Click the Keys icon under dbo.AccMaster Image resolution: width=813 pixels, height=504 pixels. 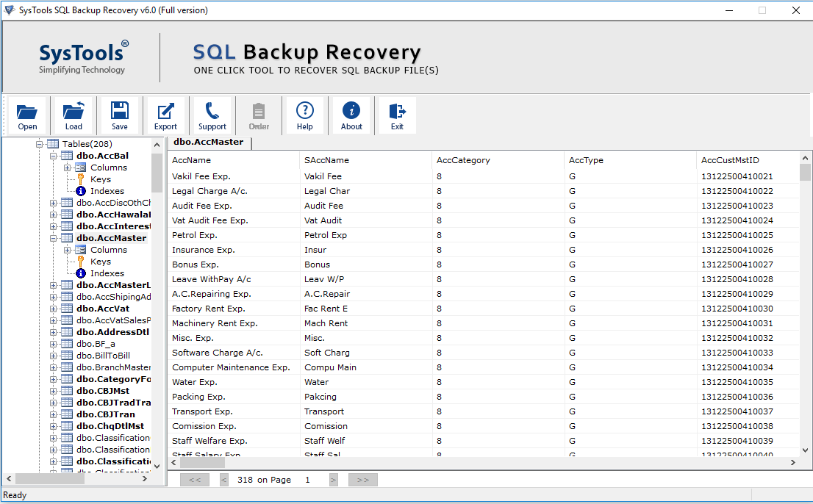(81, 262)
